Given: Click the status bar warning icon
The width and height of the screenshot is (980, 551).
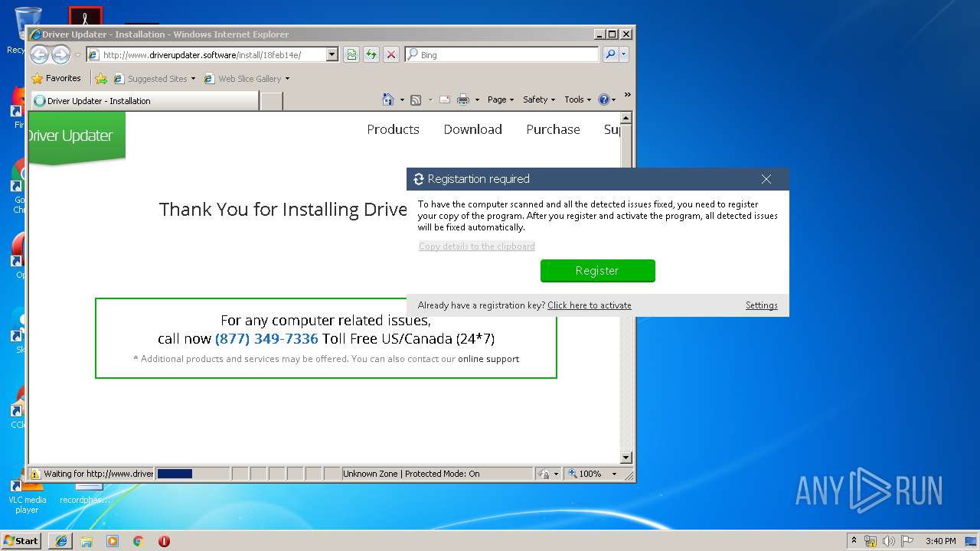Looking at the screenshot, I should point(35,474).
